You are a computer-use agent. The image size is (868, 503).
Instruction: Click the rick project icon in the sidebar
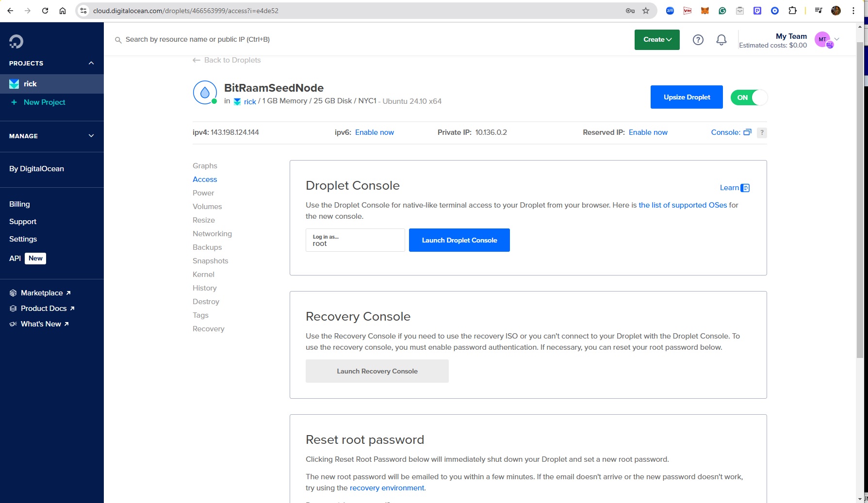coord(14,84)
